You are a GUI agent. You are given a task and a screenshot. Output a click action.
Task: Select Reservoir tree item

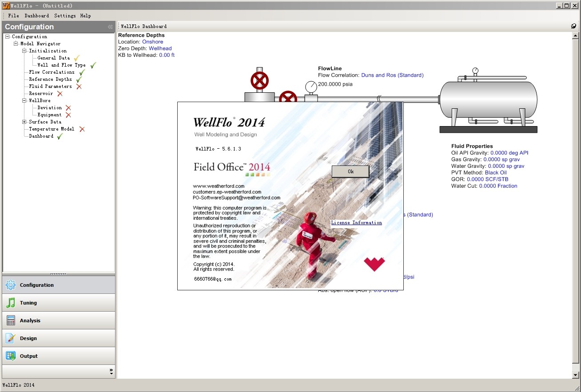coord(41,93)
